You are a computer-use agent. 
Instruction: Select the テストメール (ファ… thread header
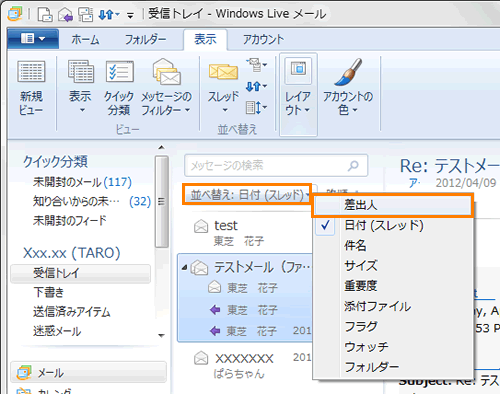[245, 268]
